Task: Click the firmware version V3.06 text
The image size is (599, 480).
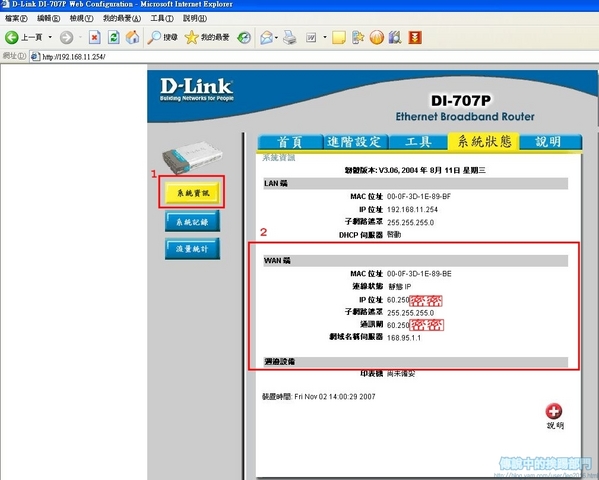Action: pos(415,170)
